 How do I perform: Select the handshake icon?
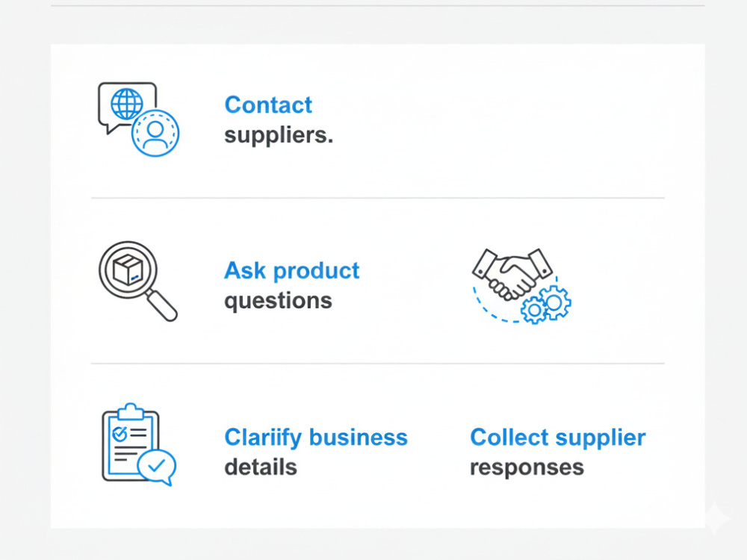pos(512,274)
